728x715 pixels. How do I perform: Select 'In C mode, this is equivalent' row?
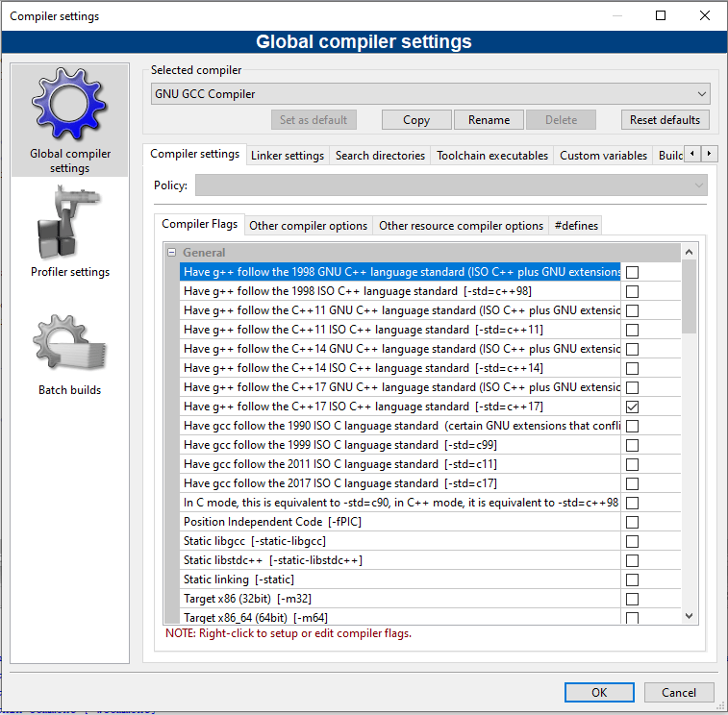click(400, 503)
